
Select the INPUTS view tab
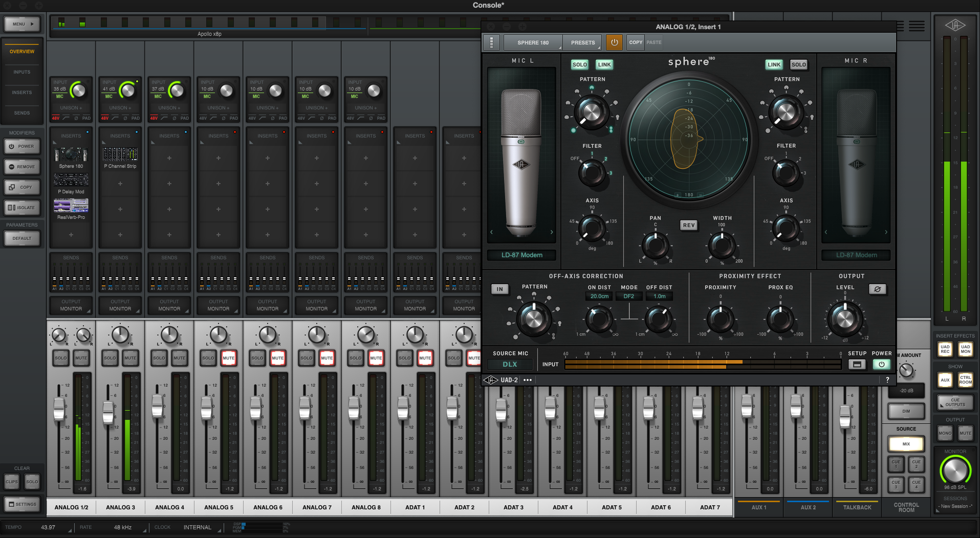click(x=22, y=72)
